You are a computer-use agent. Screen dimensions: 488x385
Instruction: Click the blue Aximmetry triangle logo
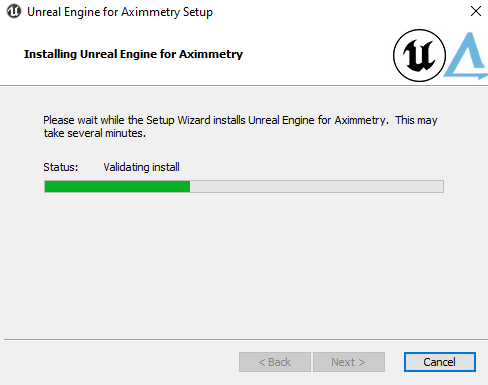[466, 56]
